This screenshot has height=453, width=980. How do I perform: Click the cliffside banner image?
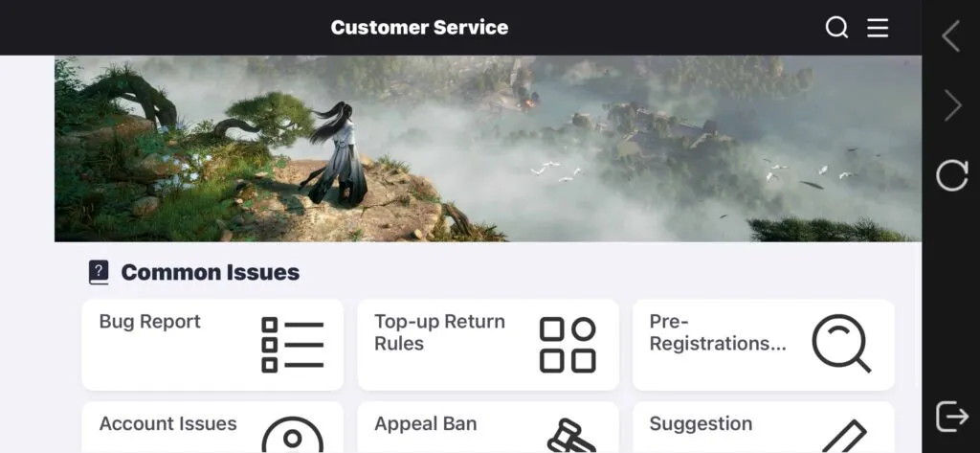point(487,148)
